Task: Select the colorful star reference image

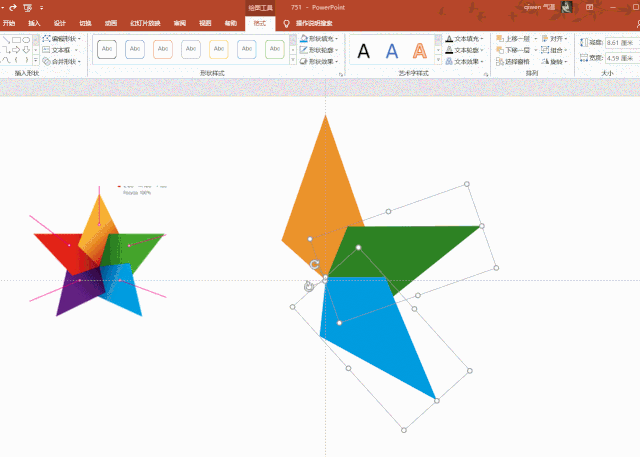Action: point(98,251)
